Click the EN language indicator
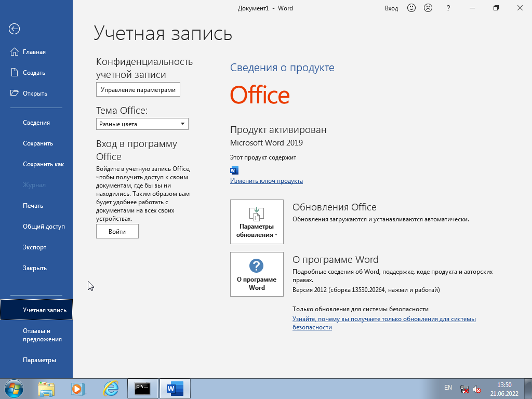The height and width of the screenshot is (399, 532). [448, 387]
